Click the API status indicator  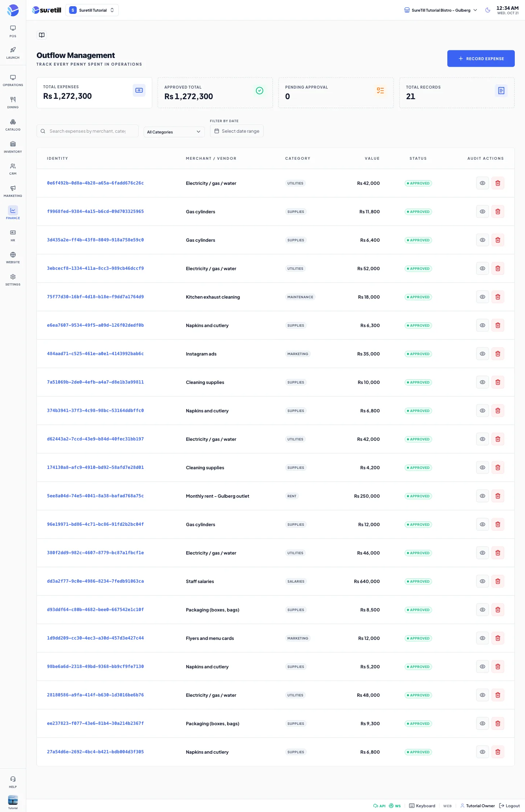tap(379, 806)
